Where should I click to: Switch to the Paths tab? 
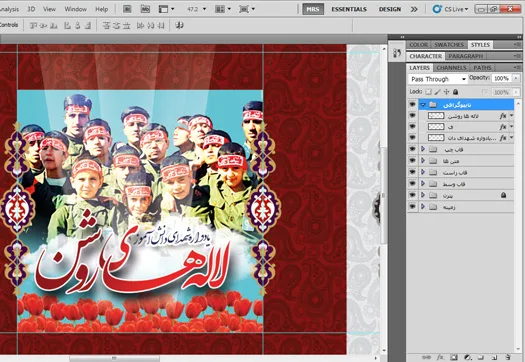[x=482, y=68]
